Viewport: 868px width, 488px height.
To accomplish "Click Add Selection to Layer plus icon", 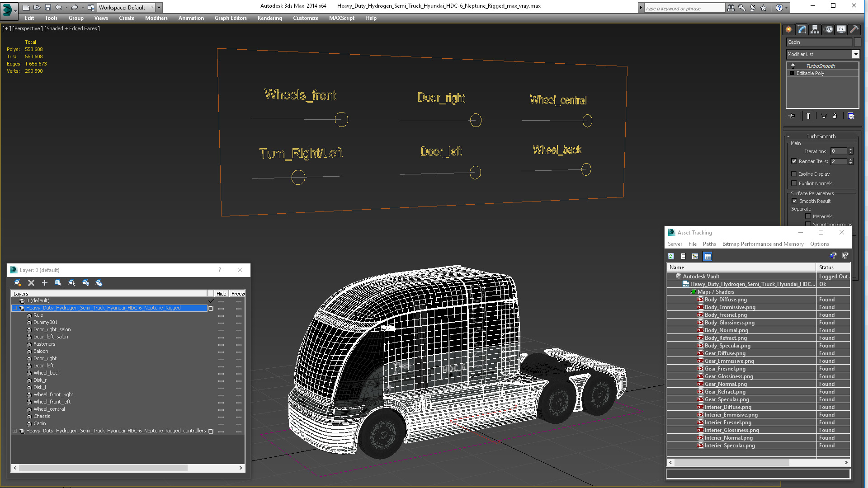I will (45, 283).
